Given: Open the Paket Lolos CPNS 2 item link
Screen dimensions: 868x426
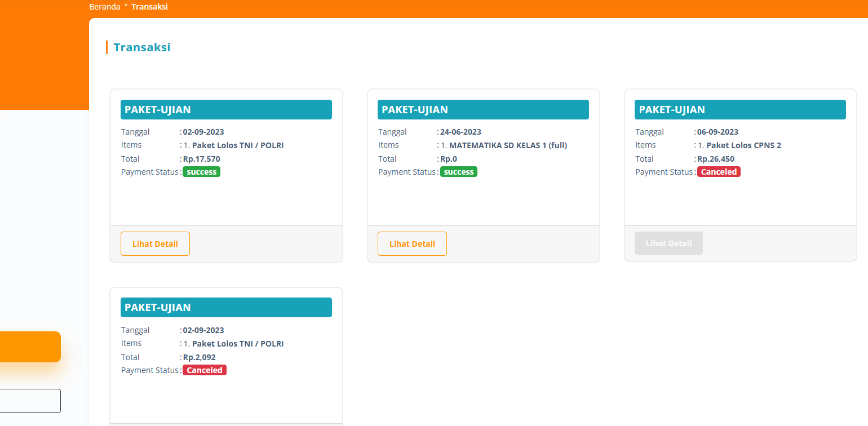Looking at the screenshot, I should pyautogui.click(x=745, y=145).
